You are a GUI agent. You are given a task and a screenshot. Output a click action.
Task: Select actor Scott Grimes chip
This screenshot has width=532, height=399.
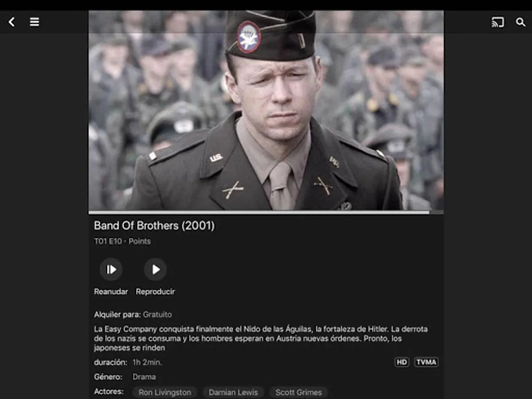298,392
